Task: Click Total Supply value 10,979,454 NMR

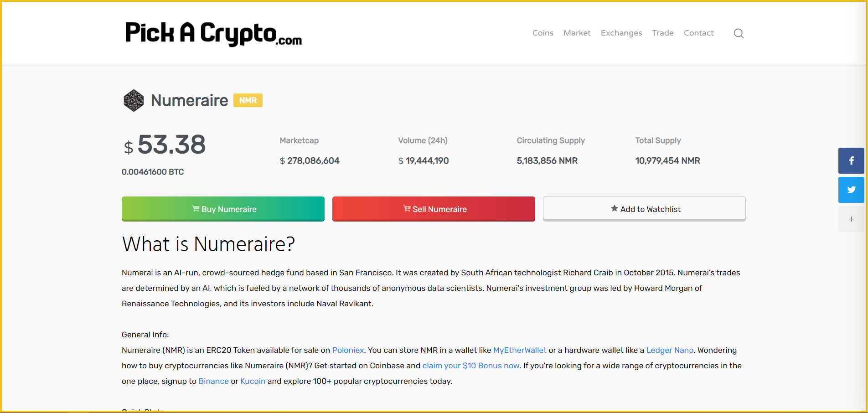Action: coord(667,160)
